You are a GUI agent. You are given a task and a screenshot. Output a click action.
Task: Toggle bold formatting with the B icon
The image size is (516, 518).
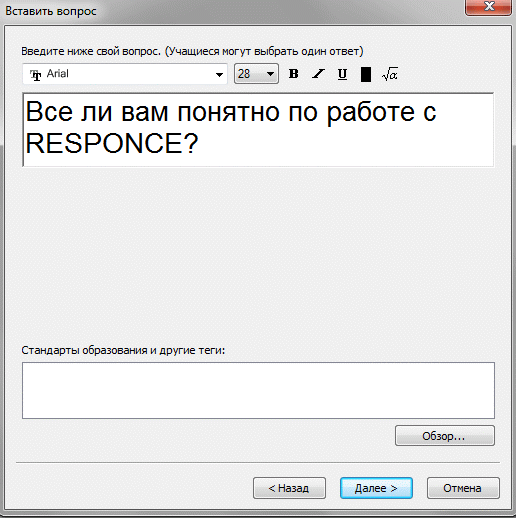(294, 74)
